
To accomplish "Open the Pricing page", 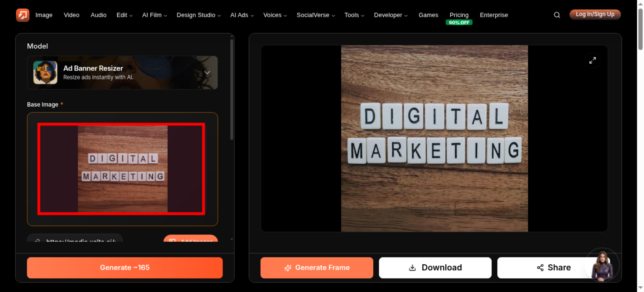I will pos(459,15).
